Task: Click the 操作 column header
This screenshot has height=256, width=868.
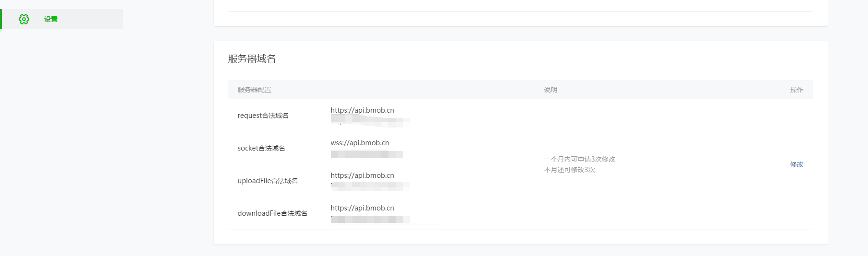Action: pyautogui.click(x=796, y=90)
